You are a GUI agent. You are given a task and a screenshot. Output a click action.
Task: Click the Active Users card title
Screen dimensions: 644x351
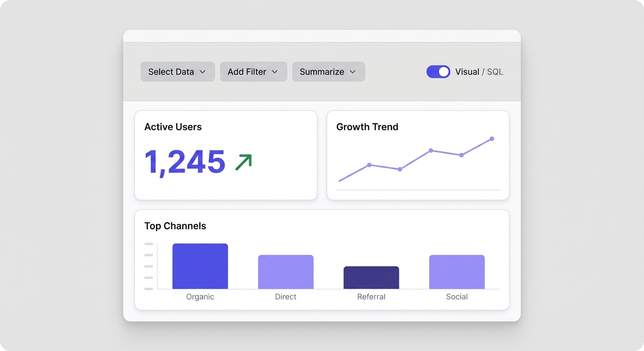coord(173,127)
